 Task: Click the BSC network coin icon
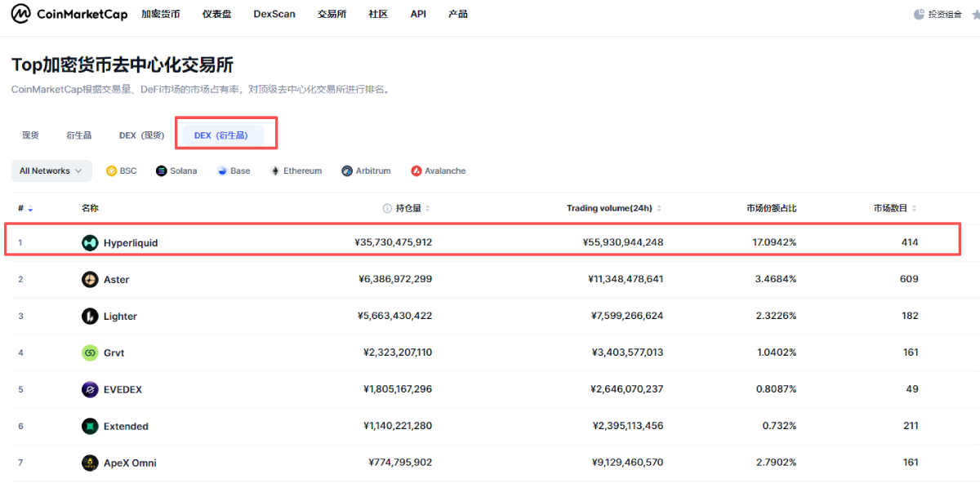[111, 171]
